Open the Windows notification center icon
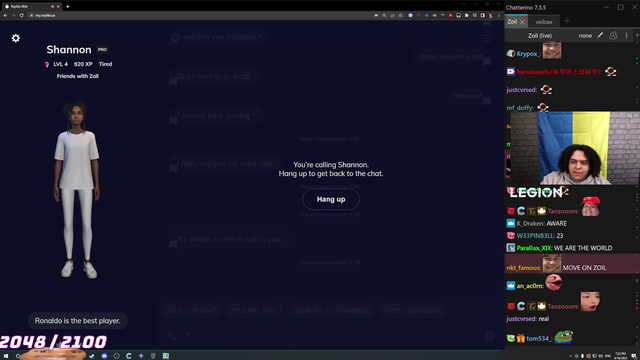Image resolution: width=640 pixels, height=360 pixels. click(634, 356)
